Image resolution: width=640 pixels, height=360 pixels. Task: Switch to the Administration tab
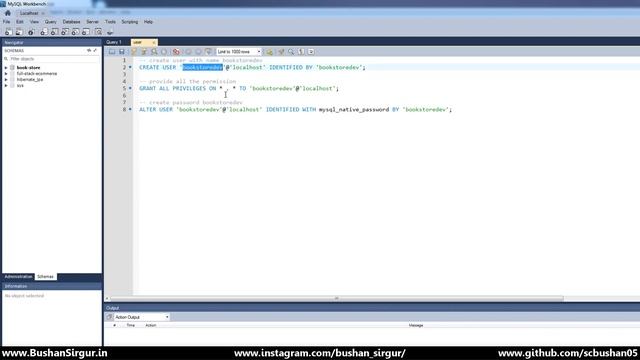18,277
